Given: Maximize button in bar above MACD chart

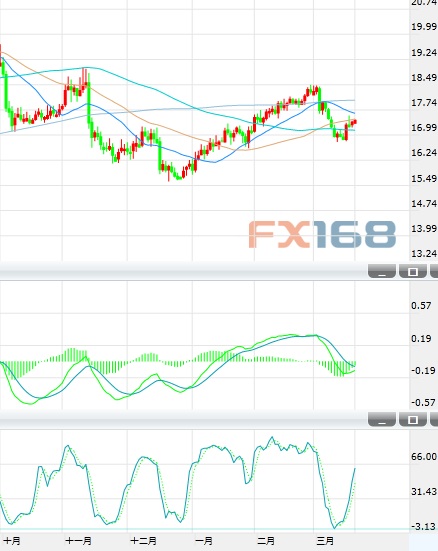Looking at the screenshot, I should point(413,271).
